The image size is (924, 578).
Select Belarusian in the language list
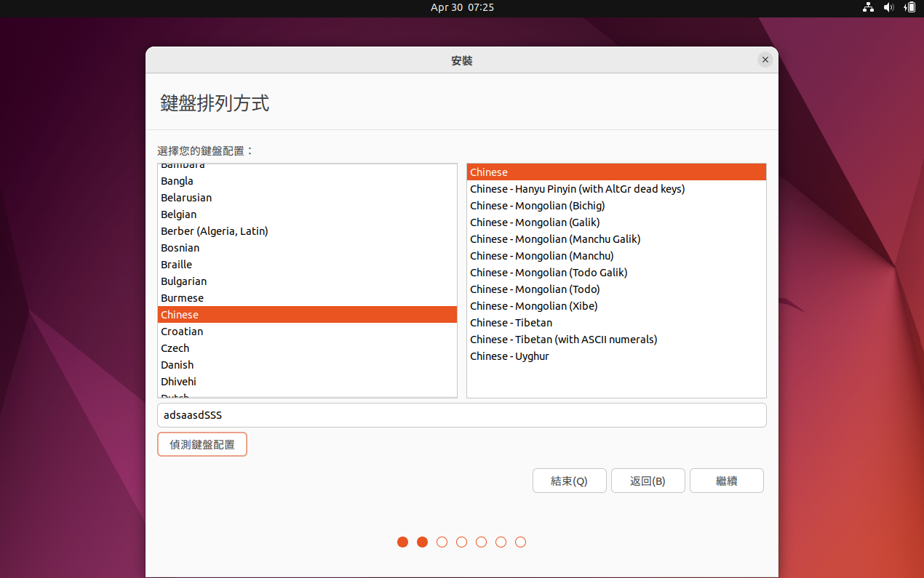307,198
